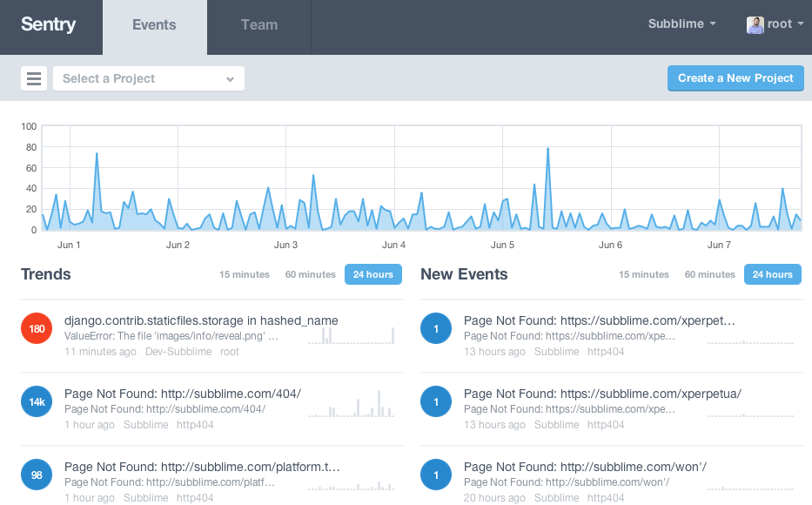Image resolution: width=812 pixels, height=505 pixels.
Task: Open Page Not Found subblime.com/404/ trend
Action: pos(182,394)
